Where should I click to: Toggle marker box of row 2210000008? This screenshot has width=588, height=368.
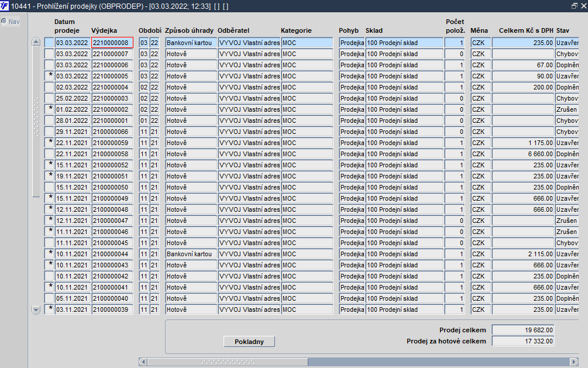point(49,43)
